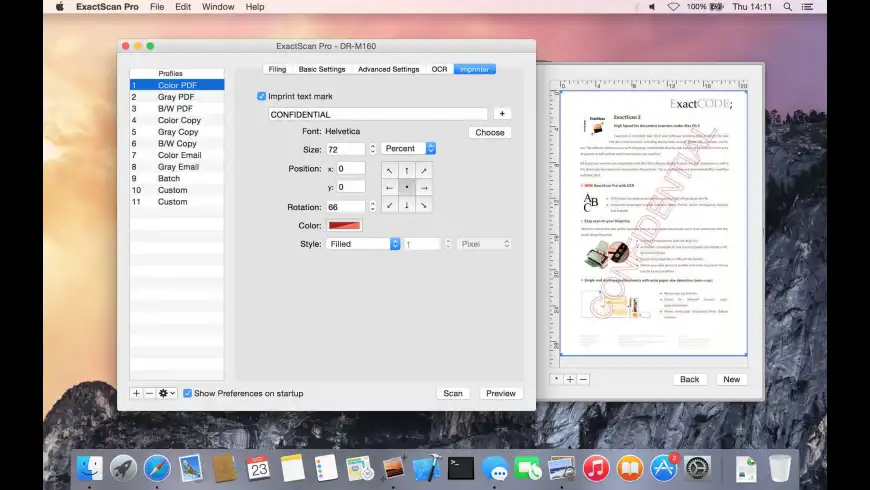Viewport: 870px width, 490px height.
Task: Toggle Show Preferences on startup checkbox
Action: 188,394
